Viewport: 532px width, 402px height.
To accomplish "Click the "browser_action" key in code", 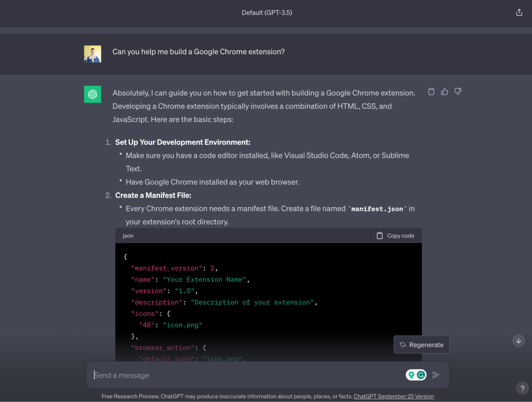I will point(163,348).
